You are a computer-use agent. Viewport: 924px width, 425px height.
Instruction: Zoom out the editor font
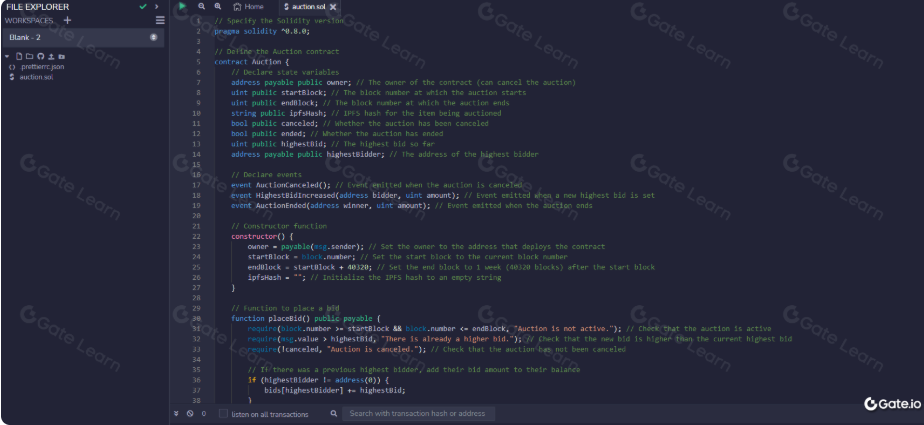[202, 6]
